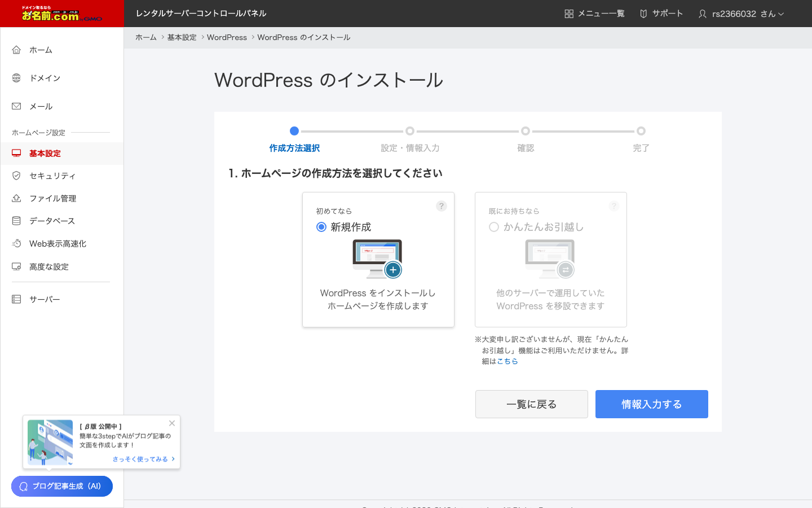Click the ファイル管理 upload icon
The image size is (812, 508).
[x=16, y=198]
